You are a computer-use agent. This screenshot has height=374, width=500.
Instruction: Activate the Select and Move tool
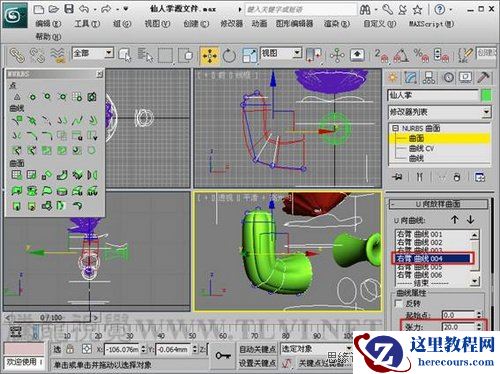[209, 56]
